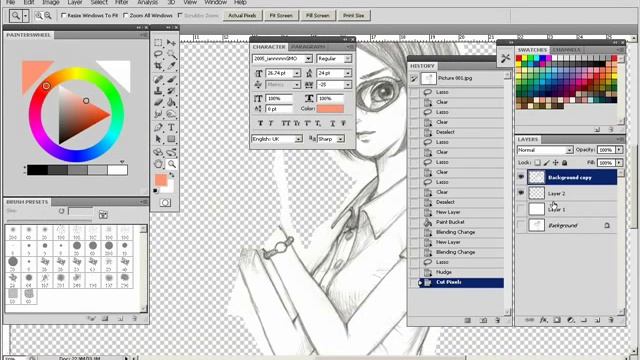This screenshot has height=360, width=640.
Task: Select the Eraser tool
Action: pos(158,102)
